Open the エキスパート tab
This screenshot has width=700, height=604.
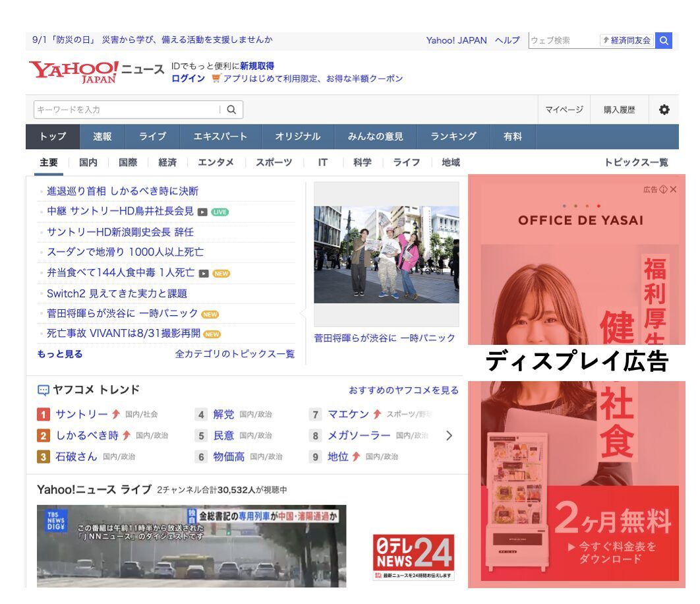pyautogui.click(x=221, y=136)
